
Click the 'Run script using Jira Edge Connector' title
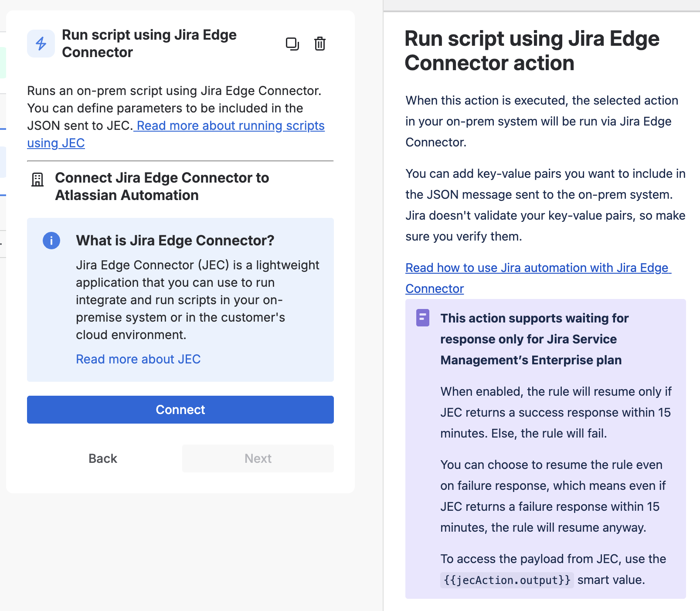(x=150, y=43)
